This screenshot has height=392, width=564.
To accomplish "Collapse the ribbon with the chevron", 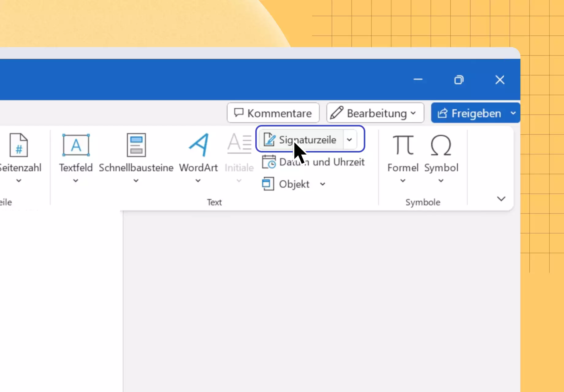I will pos(501,199).
